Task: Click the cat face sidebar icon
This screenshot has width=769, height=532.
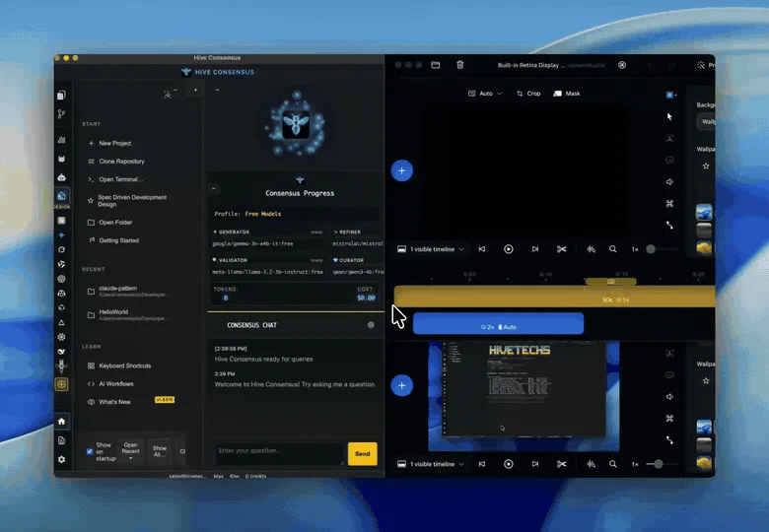Action: coord(61,159)
